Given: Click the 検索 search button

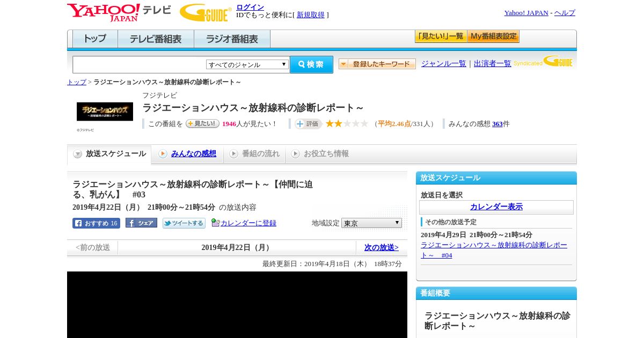Looking at the screenshot, I should [311, 64].
